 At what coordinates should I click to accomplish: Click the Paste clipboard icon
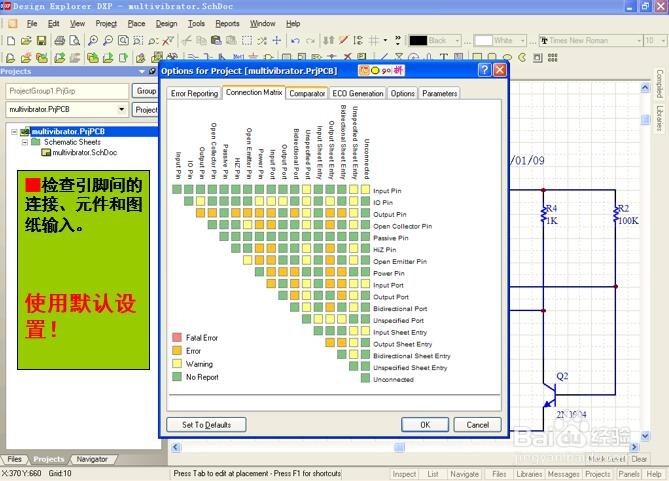(216, 41)
